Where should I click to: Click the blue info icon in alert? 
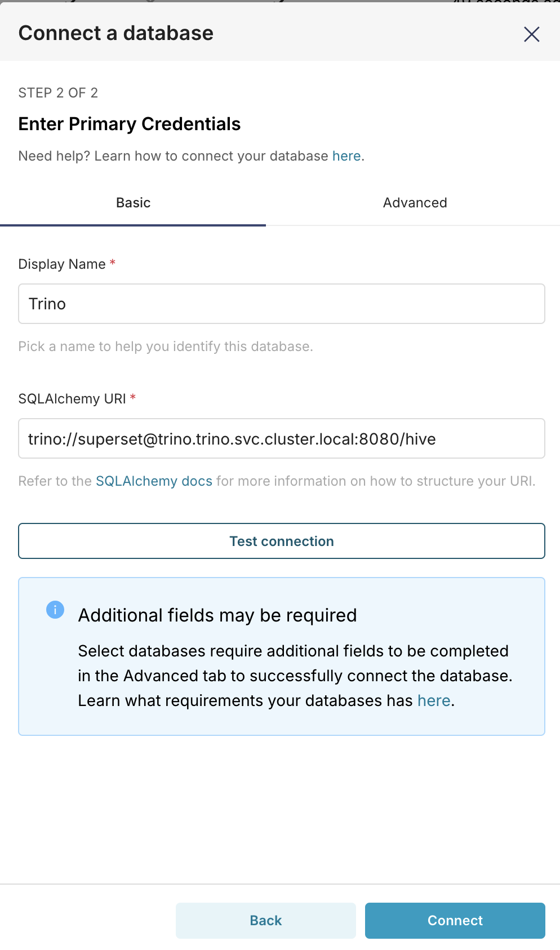click(55, 610)
